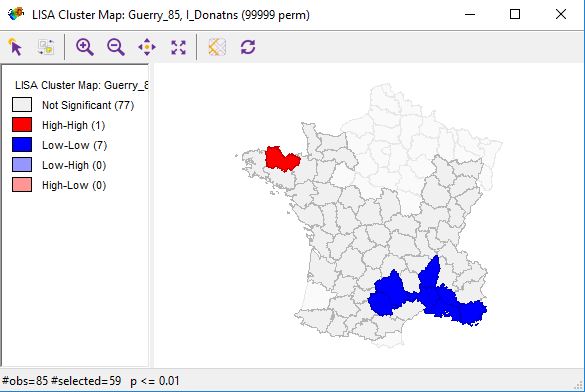Click '#obs=85 #selected=59' in status bar
585x392 pixels.
pyautogui.click(x=62, y=381)
